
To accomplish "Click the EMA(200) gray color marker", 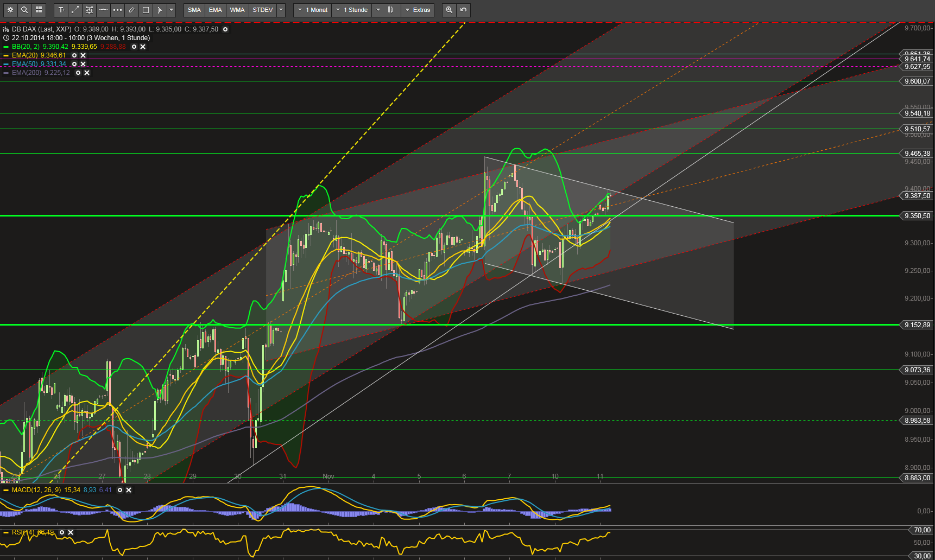I will pyautogui.click(x=6, y=73).
